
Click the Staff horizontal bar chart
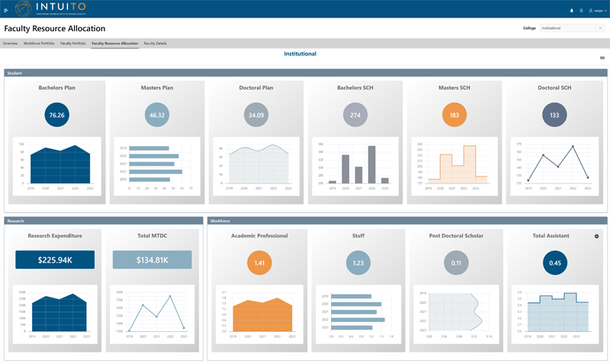(x=358, y=315)
